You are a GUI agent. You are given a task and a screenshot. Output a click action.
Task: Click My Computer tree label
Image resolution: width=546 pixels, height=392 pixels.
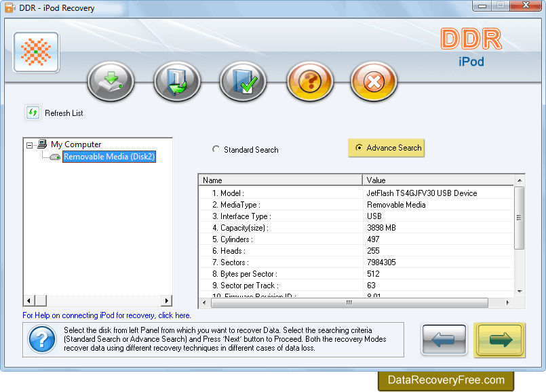76,144
